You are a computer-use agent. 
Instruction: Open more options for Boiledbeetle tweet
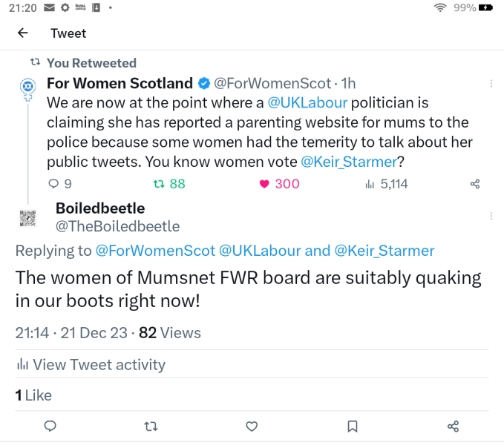coord(491,216)
